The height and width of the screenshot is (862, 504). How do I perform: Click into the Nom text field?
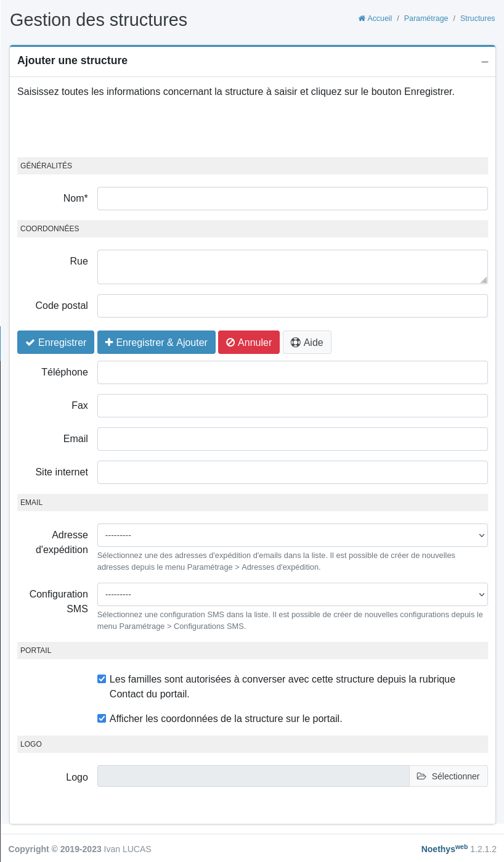pos(292,199)
